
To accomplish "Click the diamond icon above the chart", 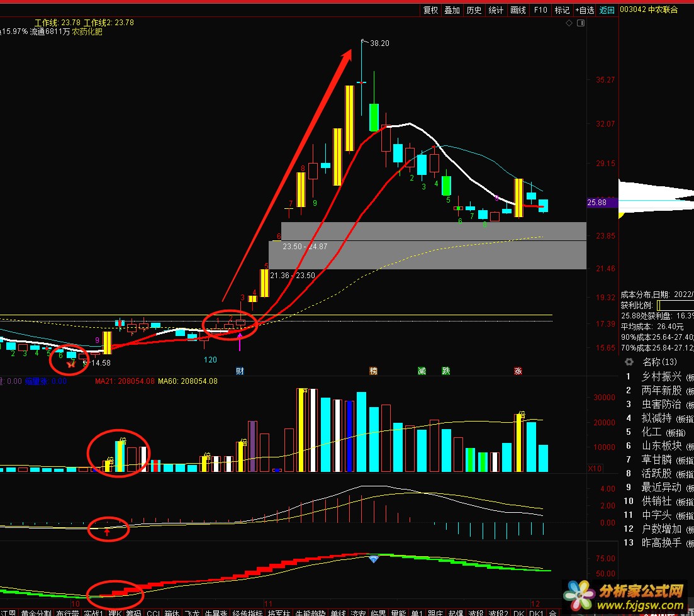I will point(569,23).
